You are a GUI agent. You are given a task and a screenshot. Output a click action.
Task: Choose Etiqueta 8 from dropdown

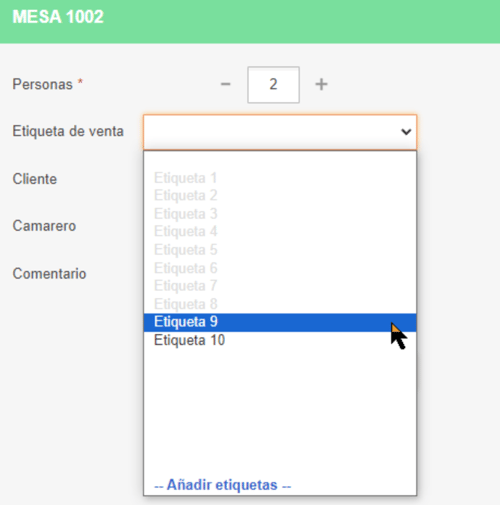(280, 304)
